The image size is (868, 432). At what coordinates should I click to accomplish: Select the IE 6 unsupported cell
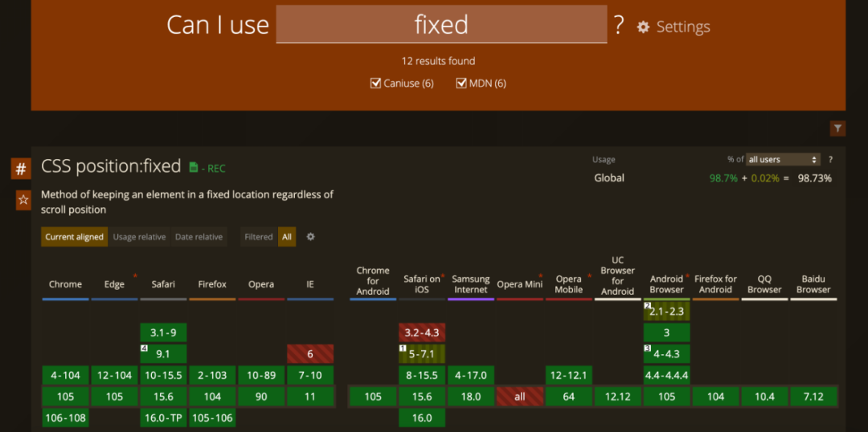[x=310, y=354]
